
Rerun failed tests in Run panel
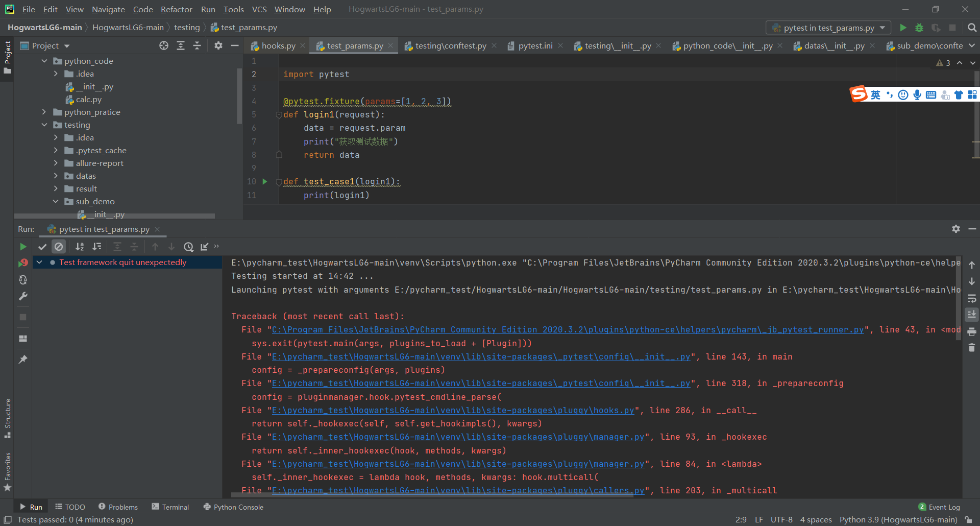(x=23, y=263)
